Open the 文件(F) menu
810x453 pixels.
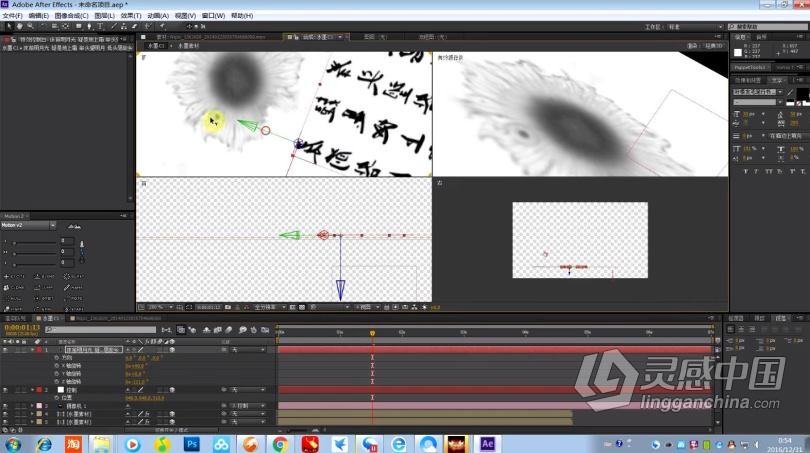12,16
